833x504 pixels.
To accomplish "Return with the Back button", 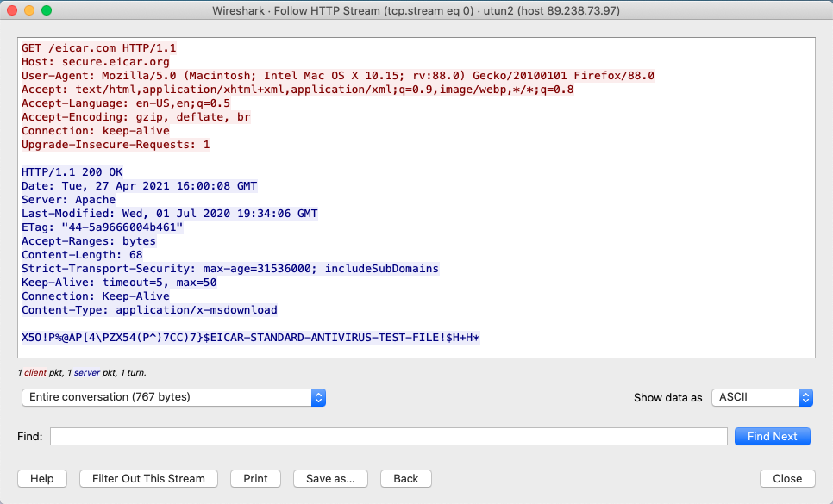I will (405, 478).
